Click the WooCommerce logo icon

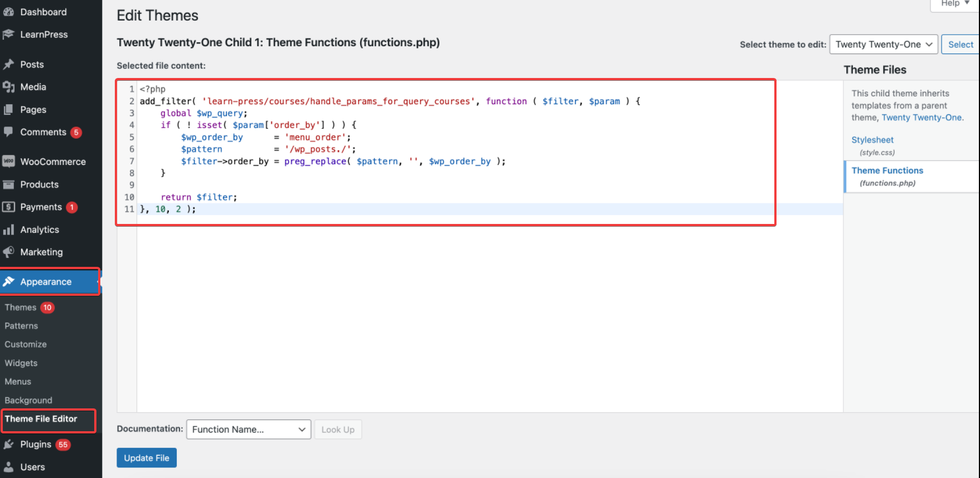coord(8,162)
